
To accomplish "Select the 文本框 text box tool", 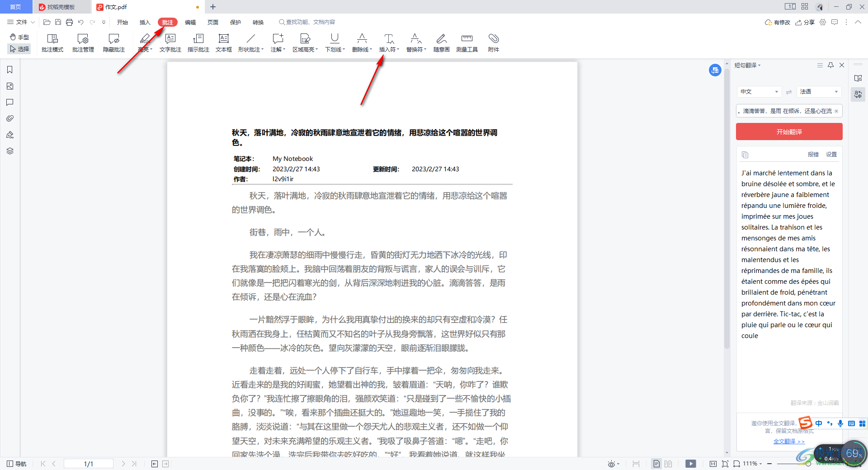I will point(224,43).
